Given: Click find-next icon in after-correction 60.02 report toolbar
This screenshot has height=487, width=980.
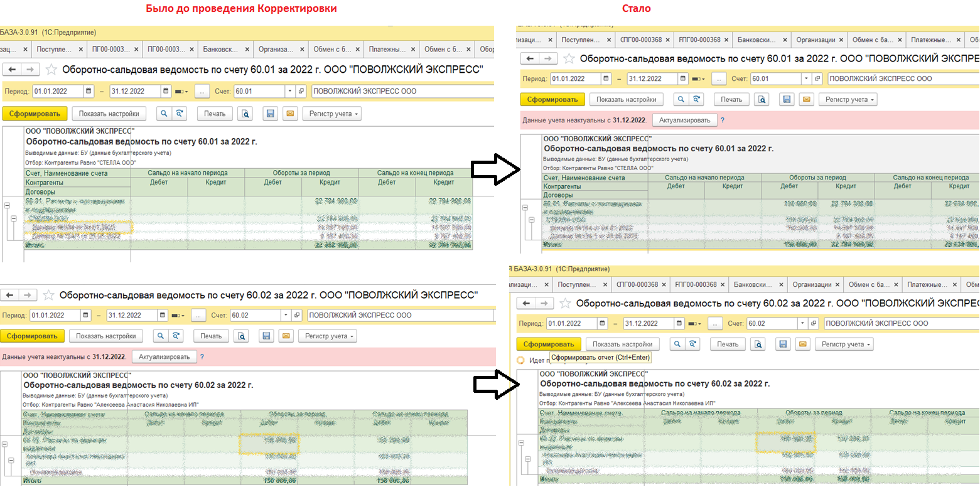Looking at the screenshot, I should tap(692, 344).
